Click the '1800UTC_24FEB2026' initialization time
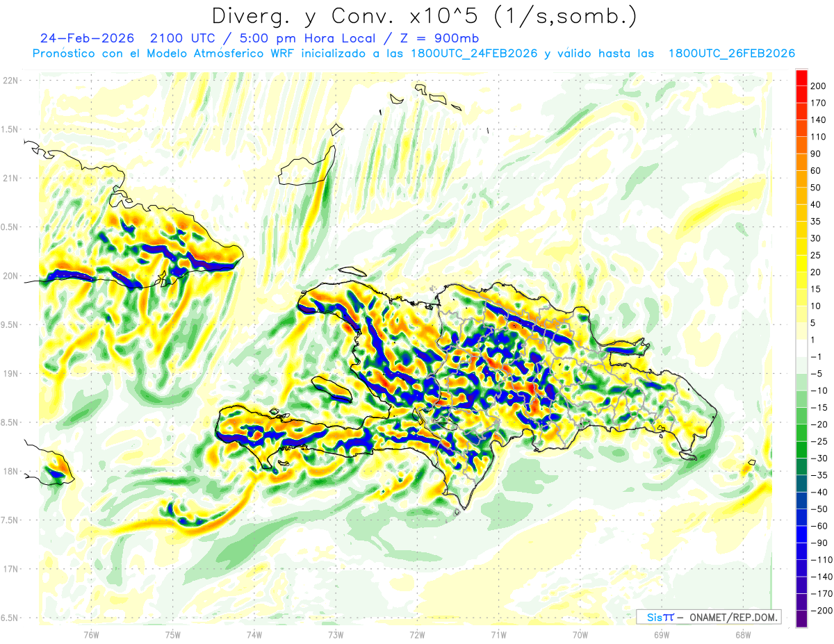 [x=474, y=53]
